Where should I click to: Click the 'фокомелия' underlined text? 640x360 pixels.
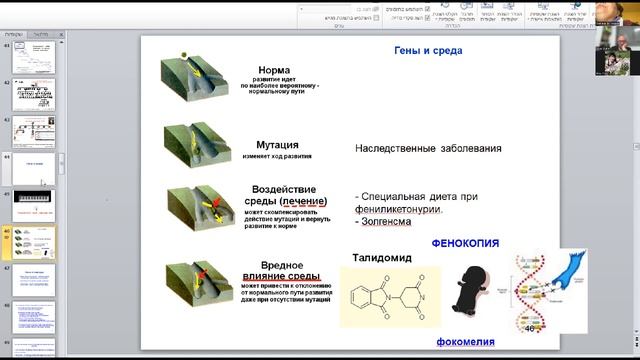click(x=465, y=342)
